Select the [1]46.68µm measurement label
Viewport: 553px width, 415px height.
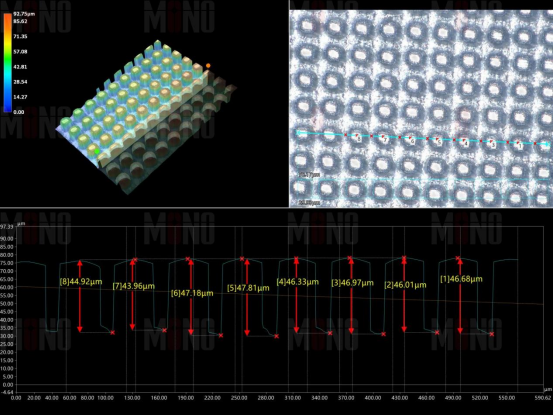click(461, 279)
